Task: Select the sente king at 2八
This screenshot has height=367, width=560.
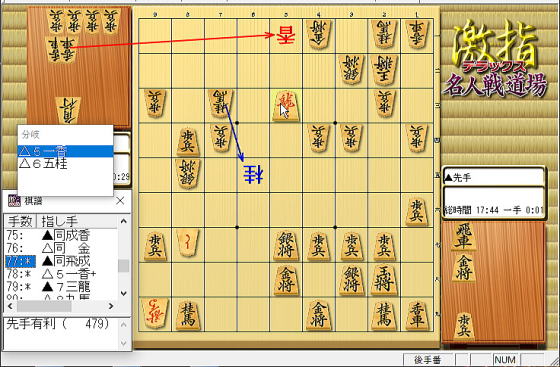Action: 384,280
